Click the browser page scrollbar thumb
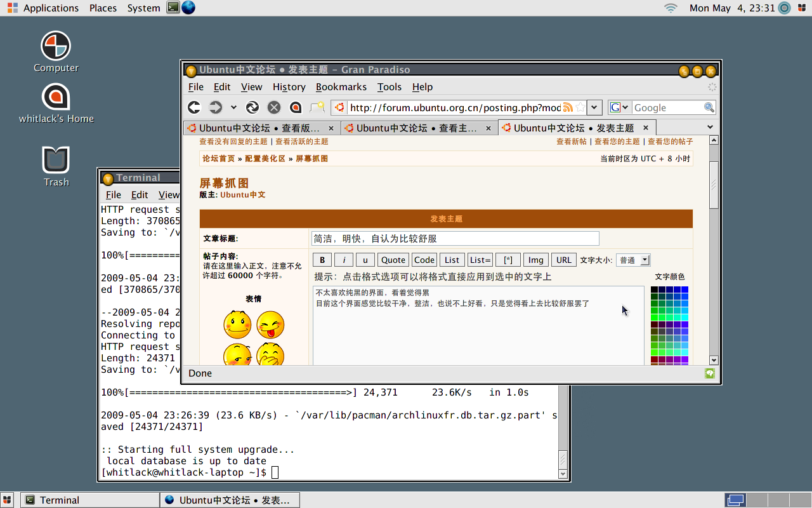Screen dimensions: 812x508 click(714, 185)
